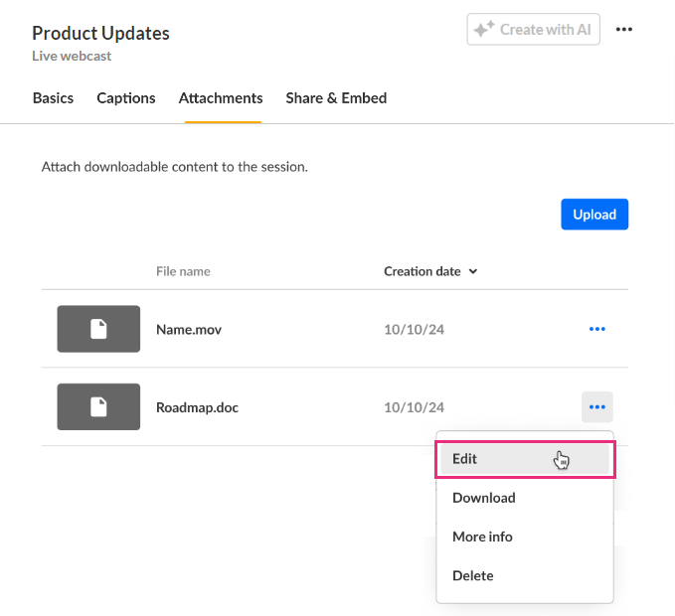Open the top-right more options ellipsis
675x616 pixels.
click(624, 30)
